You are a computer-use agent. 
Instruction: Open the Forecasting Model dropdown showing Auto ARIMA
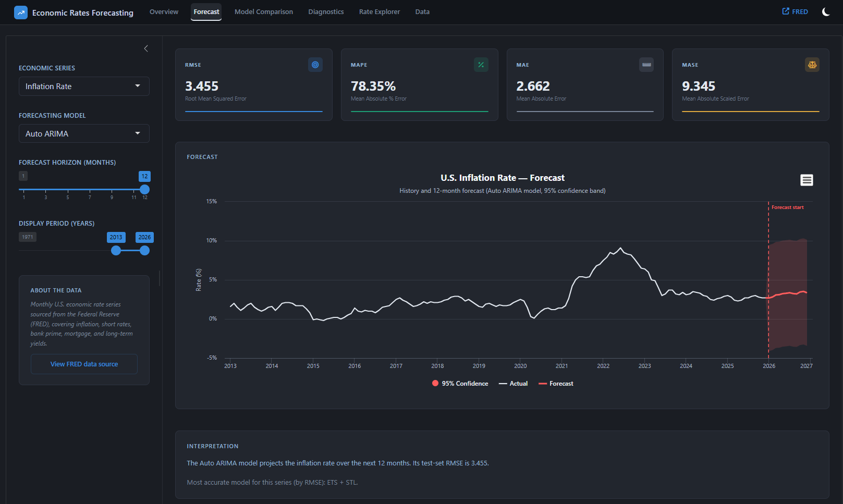click(84, 133)
